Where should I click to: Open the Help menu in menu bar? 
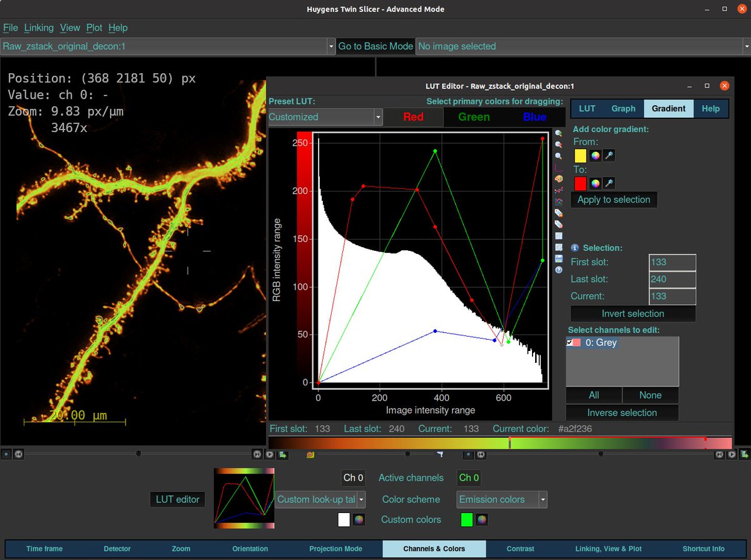(x=118, y=28)
